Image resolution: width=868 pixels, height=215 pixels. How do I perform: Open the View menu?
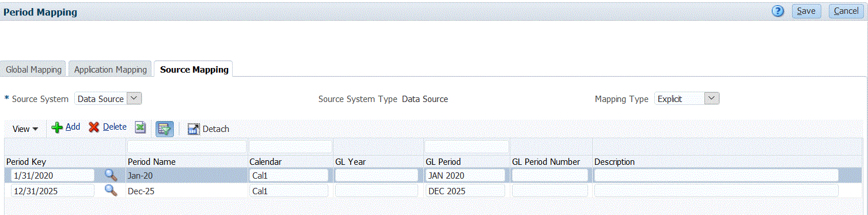pos(25,129)
